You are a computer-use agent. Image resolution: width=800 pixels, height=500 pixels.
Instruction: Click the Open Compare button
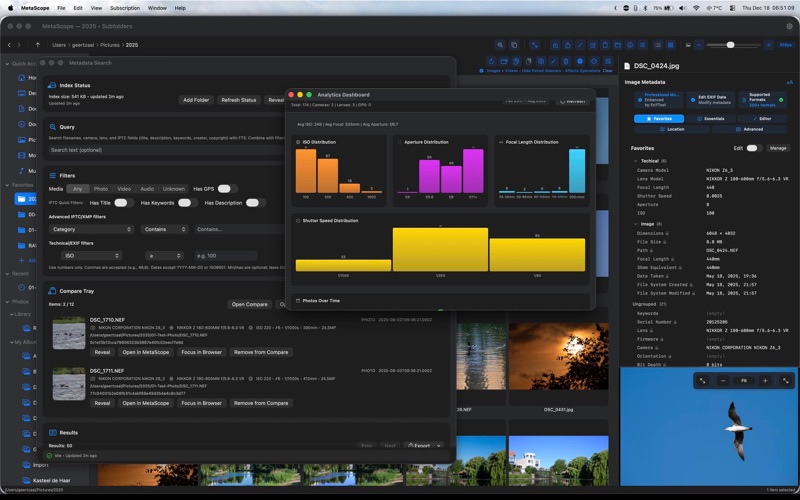coord(249,304)
